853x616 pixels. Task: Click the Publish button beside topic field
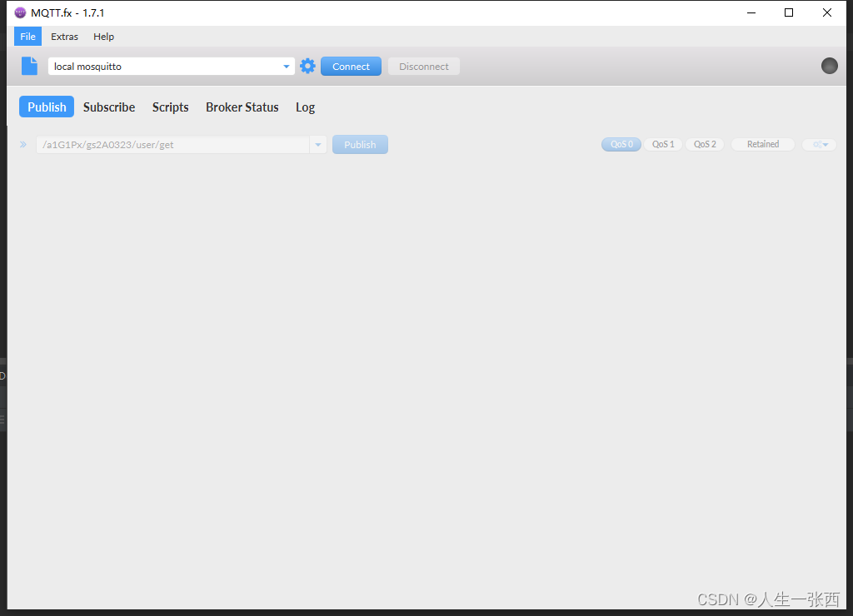pyautogui.click(x=360, y=145)
